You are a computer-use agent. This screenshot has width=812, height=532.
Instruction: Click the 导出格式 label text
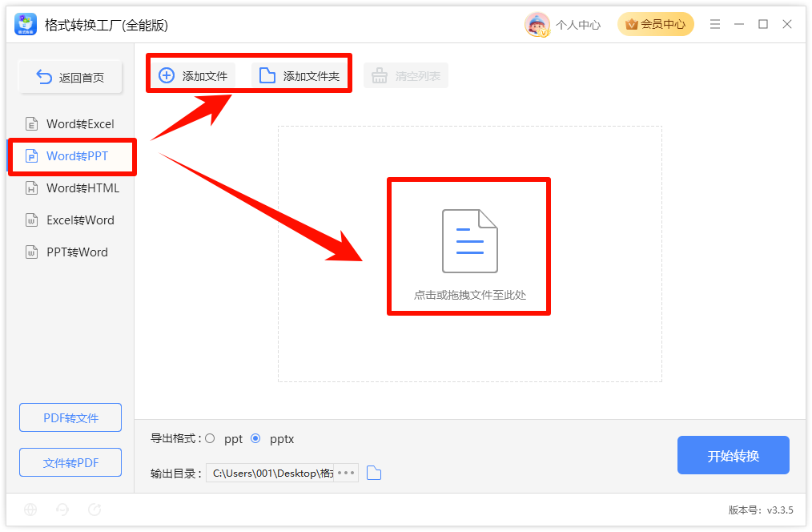175,439
